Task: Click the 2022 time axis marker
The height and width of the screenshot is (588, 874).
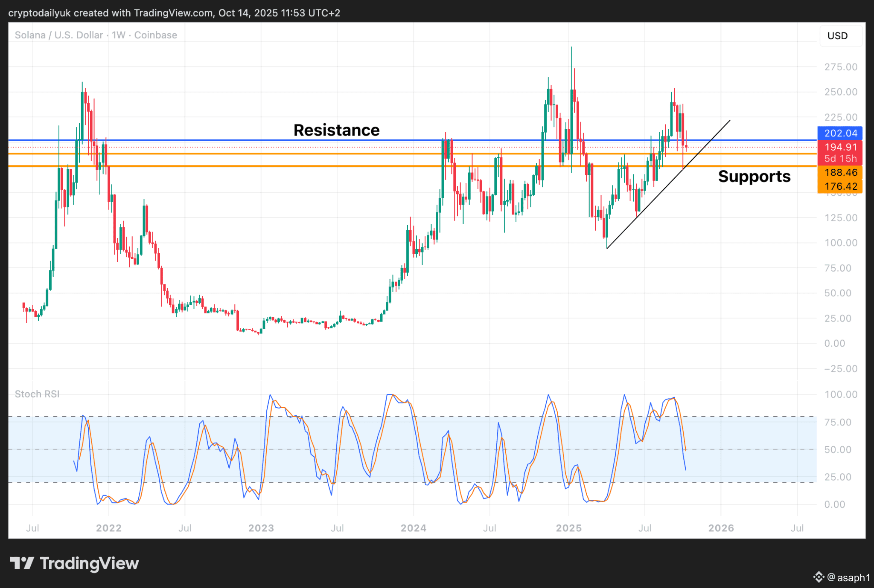Action: [108, 528]
